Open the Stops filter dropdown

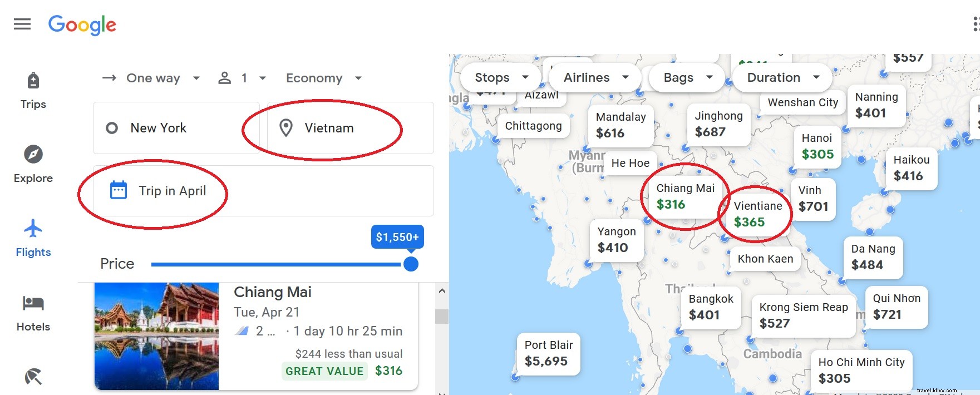point(499,77)
